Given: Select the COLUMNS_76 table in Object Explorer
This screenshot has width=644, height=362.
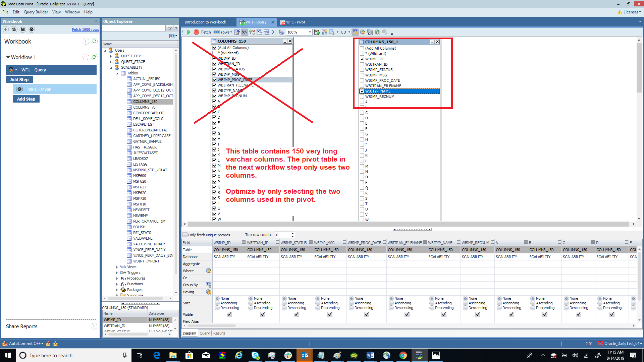Looking at the screenshot, I should [x=144, y=107].
